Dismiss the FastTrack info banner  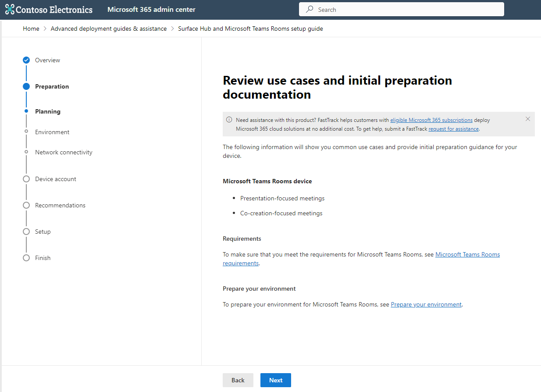[527, 119]
